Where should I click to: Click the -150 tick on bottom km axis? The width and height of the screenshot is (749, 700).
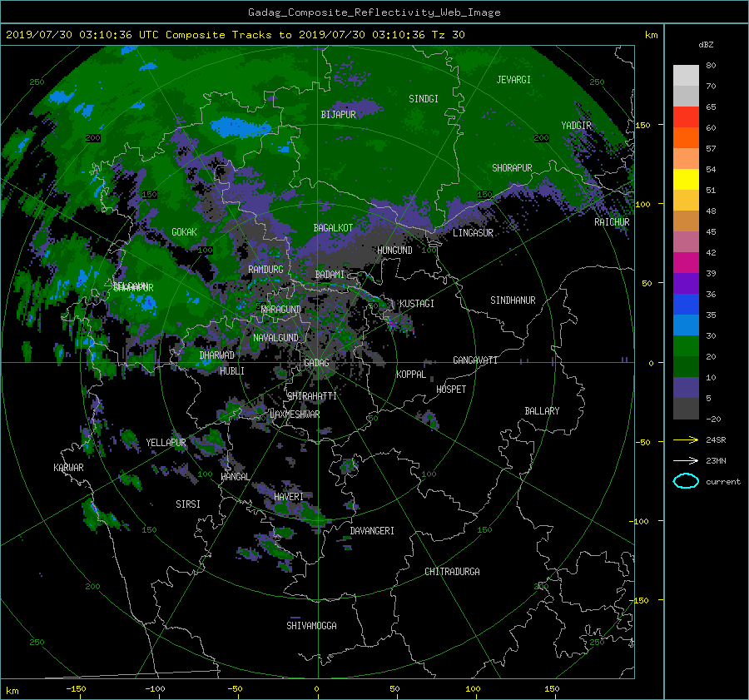[76, 689]
